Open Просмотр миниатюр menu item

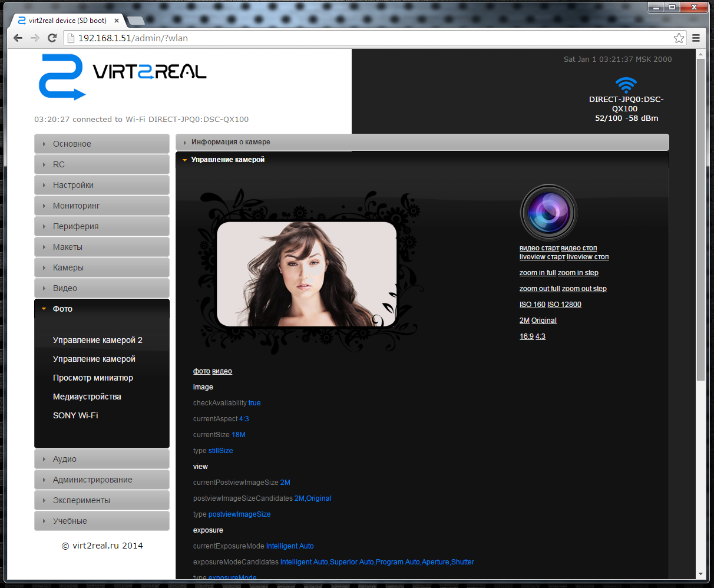click(93, 378)
